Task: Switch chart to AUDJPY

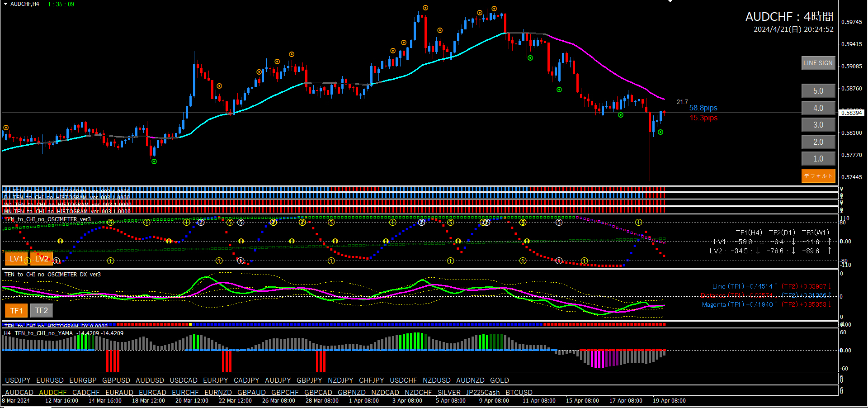Action: (x=278, y=380)
